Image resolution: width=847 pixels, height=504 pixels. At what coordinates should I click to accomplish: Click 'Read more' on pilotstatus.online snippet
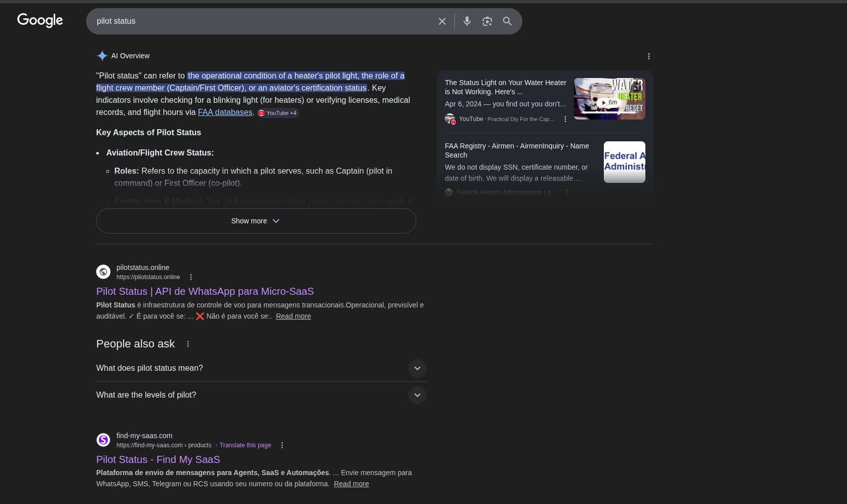coord(293,316)
